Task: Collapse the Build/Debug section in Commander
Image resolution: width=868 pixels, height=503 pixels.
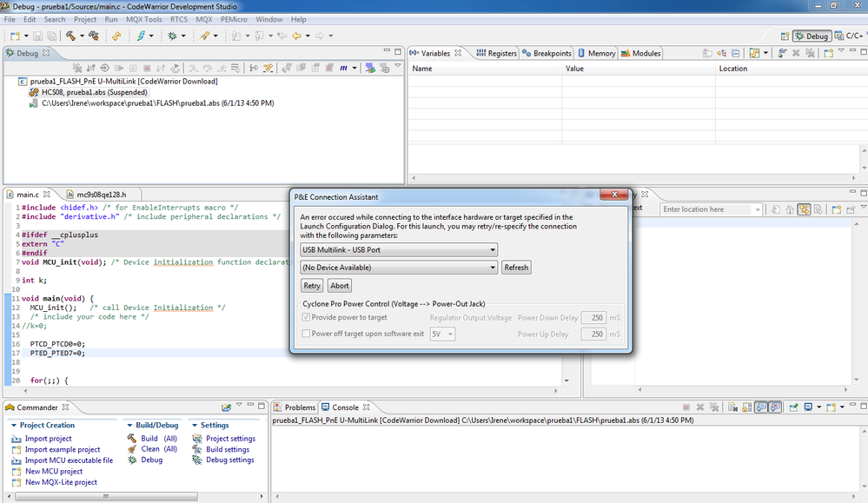Action: tap(129, 425)
